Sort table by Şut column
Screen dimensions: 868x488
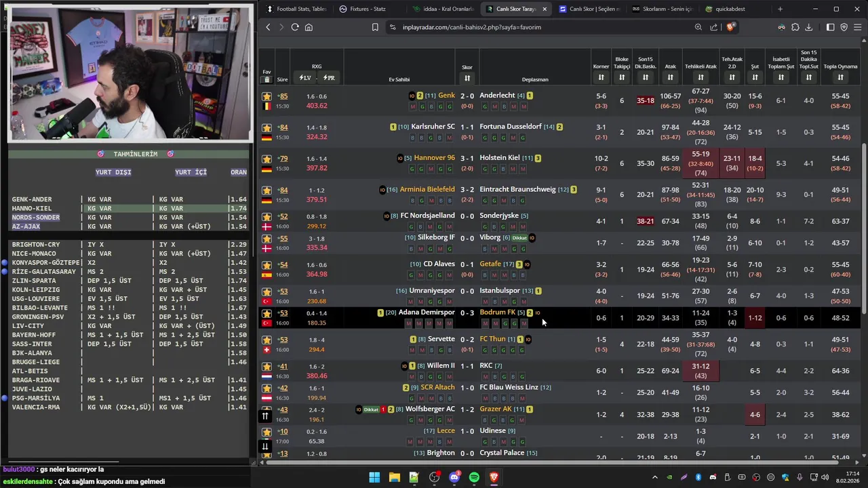[x=754, y=77]
